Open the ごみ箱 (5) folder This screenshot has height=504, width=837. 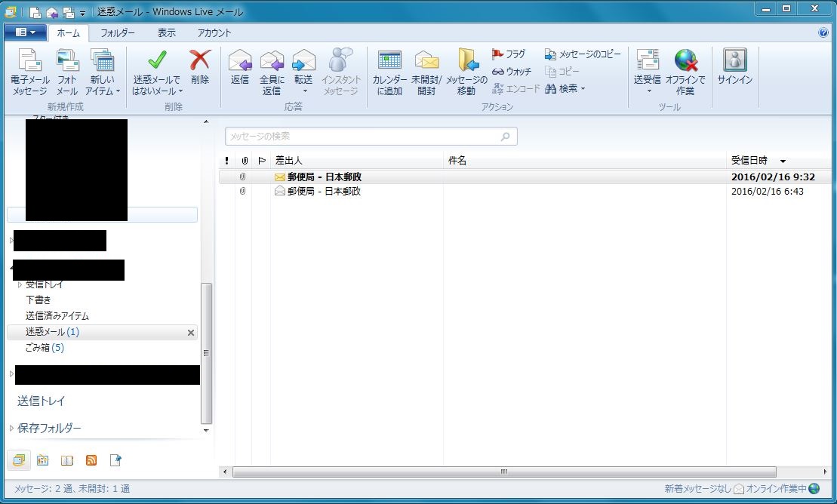45,348
